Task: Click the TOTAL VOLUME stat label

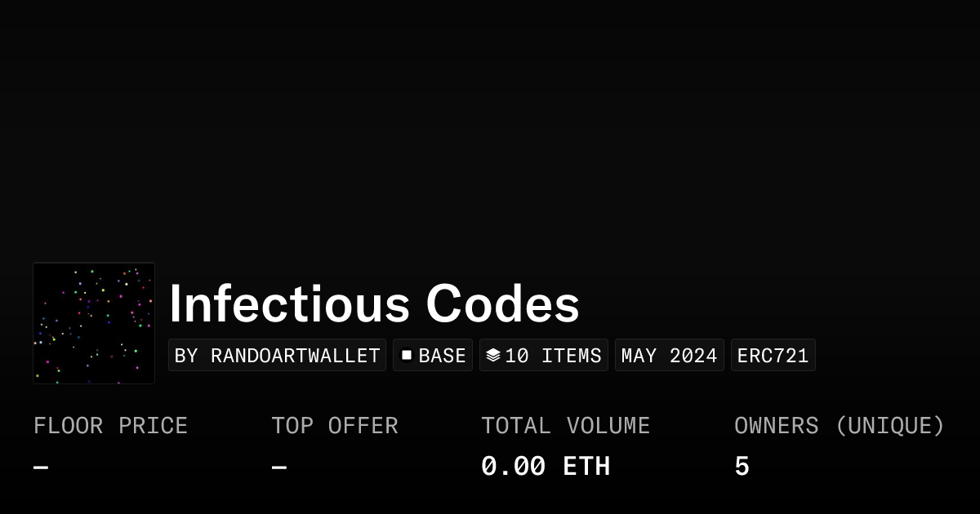Action: (565, 426)
